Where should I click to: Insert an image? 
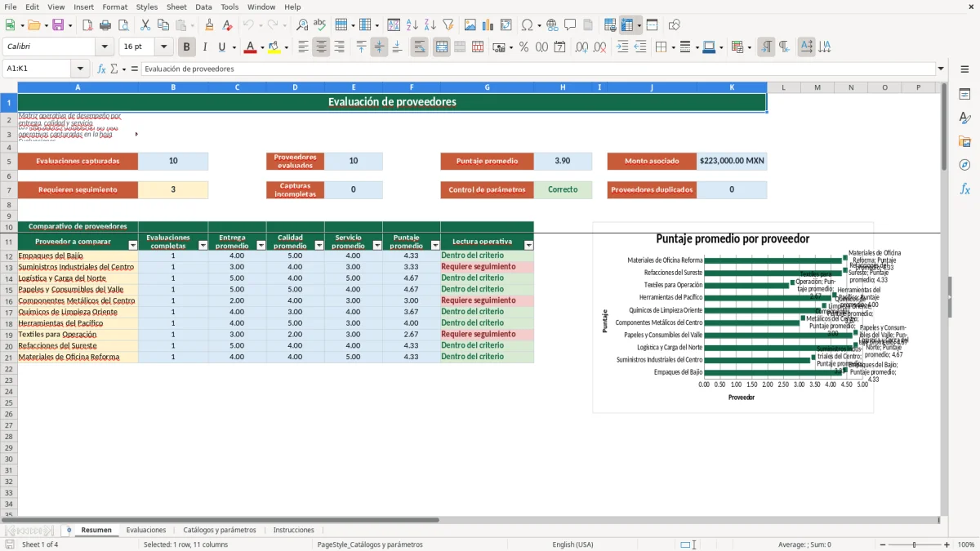[470, 25]
